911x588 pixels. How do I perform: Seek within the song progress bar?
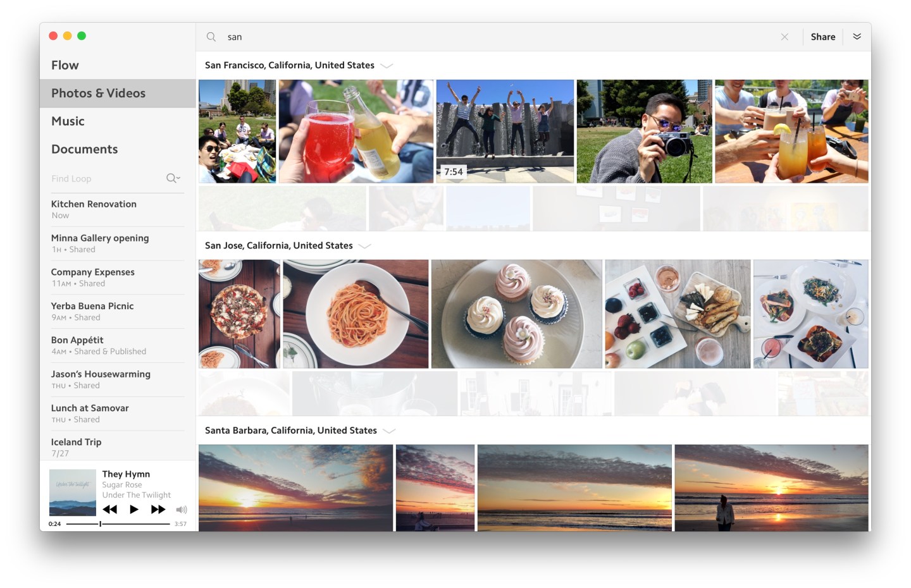[x=118, y=524]
